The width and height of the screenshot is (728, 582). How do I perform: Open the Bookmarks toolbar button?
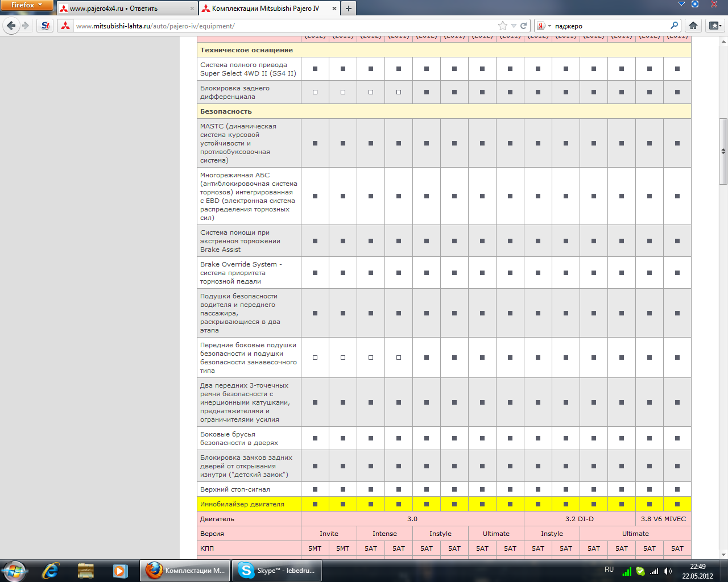[x=714, y=26]
